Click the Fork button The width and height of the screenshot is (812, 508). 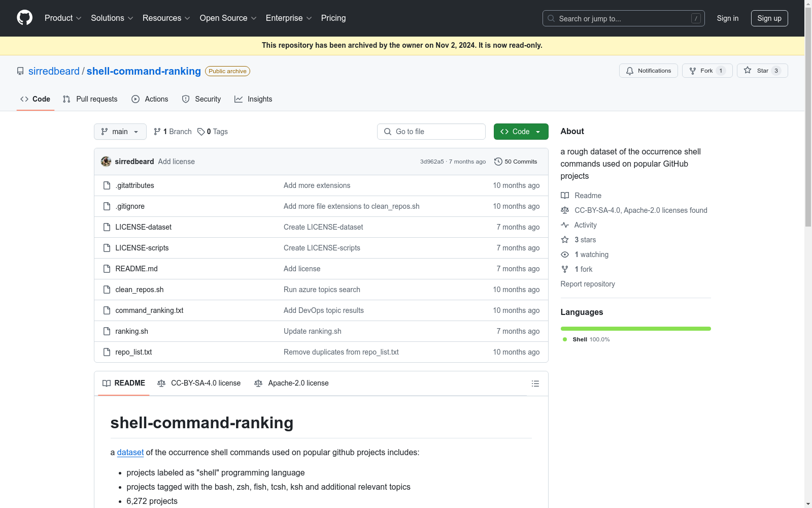click(707, 71)
